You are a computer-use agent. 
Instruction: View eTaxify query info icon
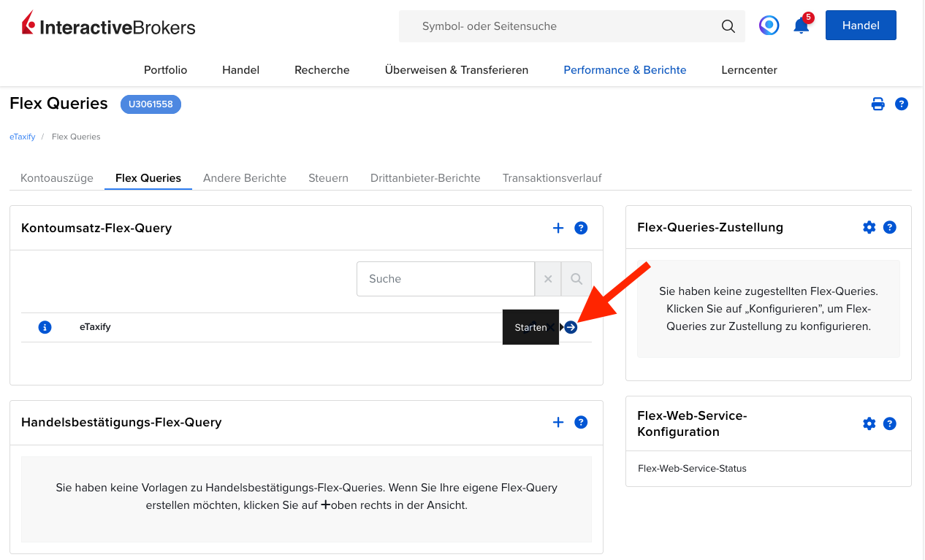point(45,327)
